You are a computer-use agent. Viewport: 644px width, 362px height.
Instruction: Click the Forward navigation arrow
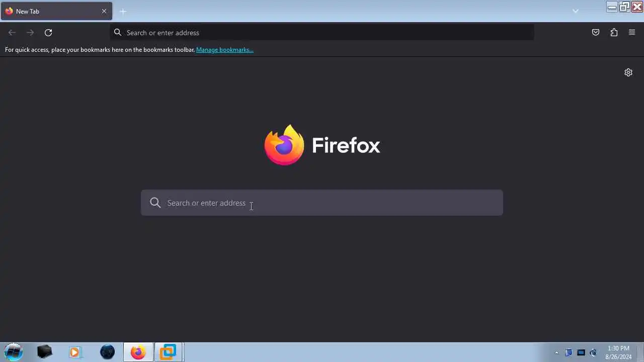click(x=30, y=33)
